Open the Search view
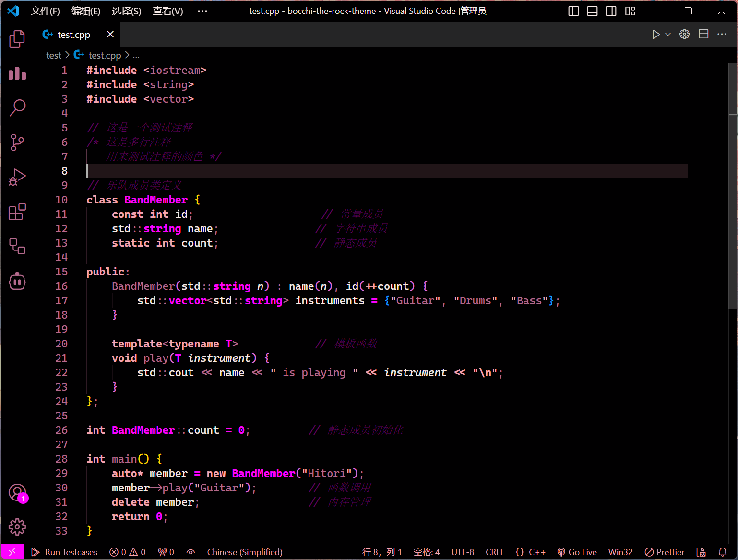The width and height of the screenshot is (738, 560). pyautogui.click(x=17, y=108)
